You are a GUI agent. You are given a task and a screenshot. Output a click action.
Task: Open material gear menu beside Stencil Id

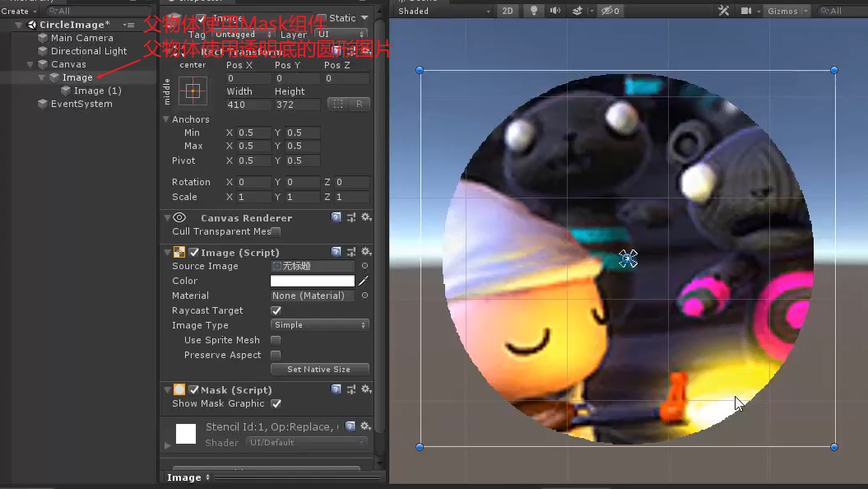pos(365,426)
